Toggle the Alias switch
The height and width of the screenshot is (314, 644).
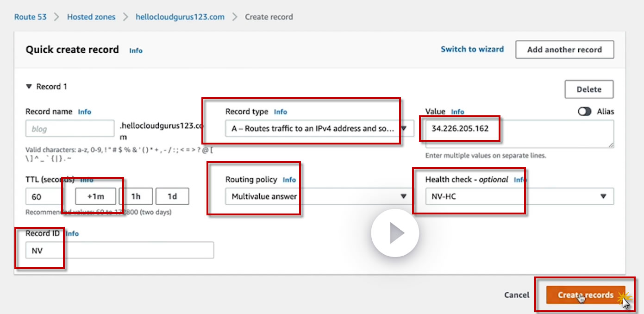click(x=585, y=112)
